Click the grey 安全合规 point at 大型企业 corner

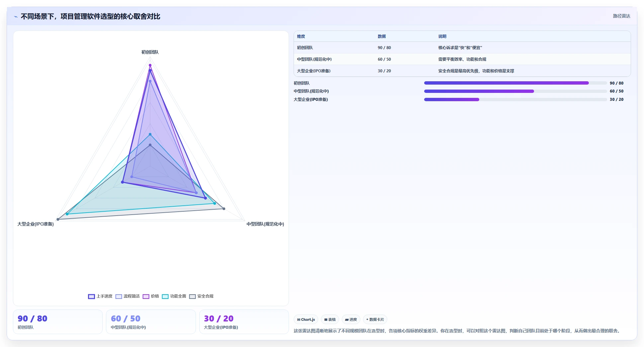tap(58, 219)
